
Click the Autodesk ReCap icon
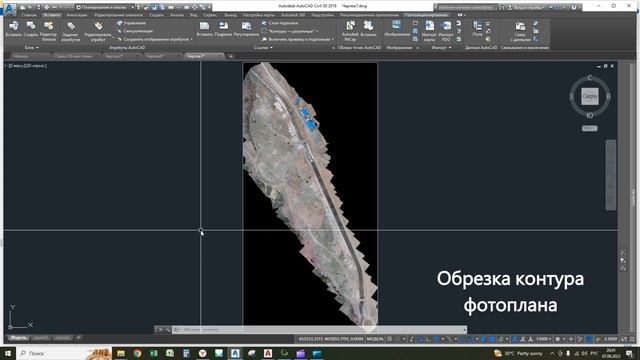(350, 26)
